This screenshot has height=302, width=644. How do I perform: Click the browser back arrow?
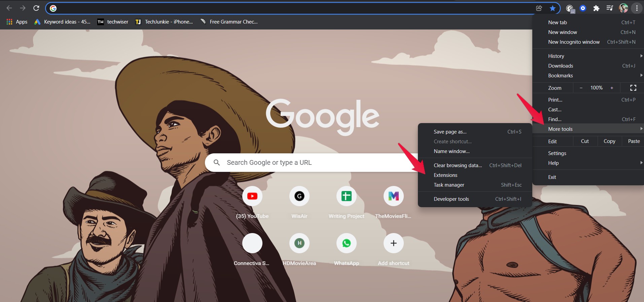coord(9,8)
